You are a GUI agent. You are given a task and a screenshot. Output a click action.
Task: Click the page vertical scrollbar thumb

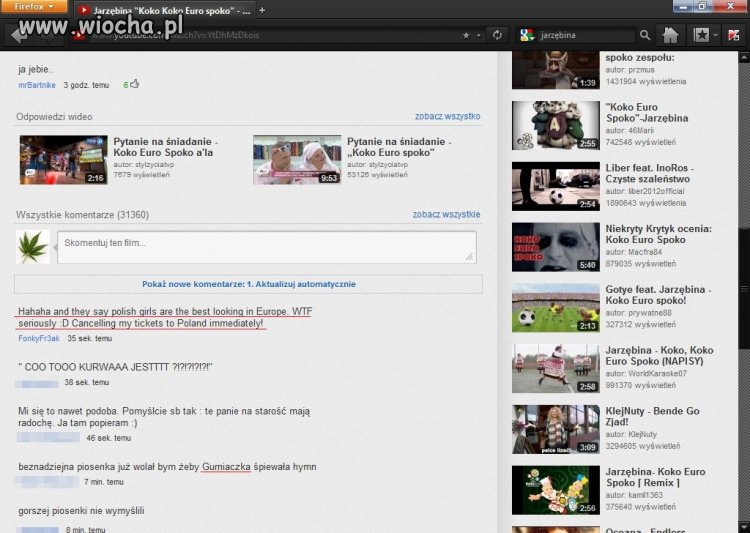click(x=744, y=287)
